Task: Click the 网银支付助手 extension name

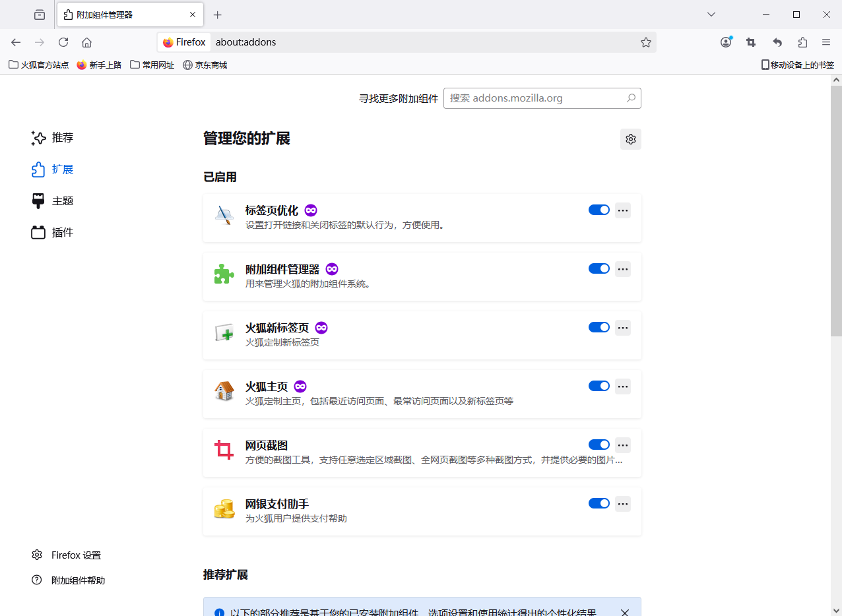Action: 277,504
